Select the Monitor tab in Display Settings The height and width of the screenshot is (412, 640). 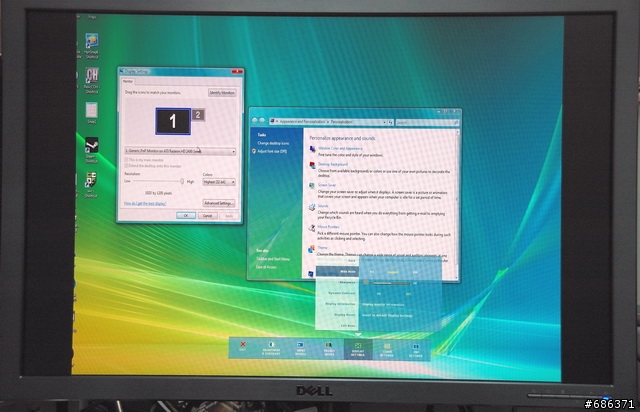point(128,81)
